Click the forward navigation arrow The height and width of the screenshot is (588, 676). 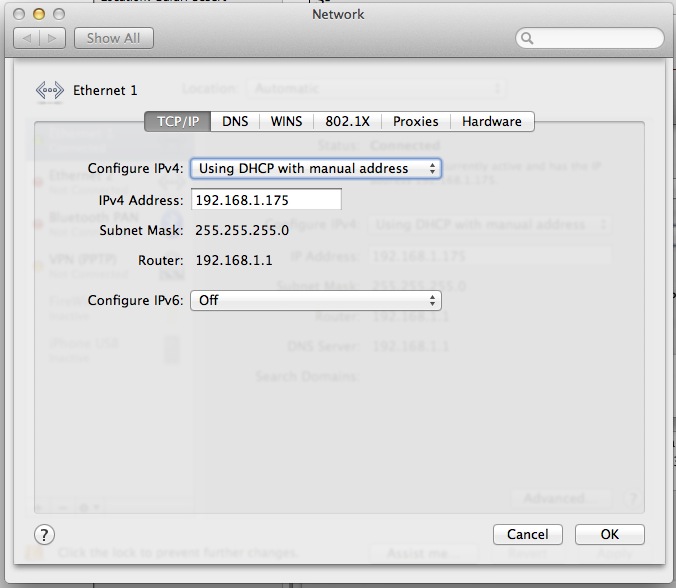(53, 38)
